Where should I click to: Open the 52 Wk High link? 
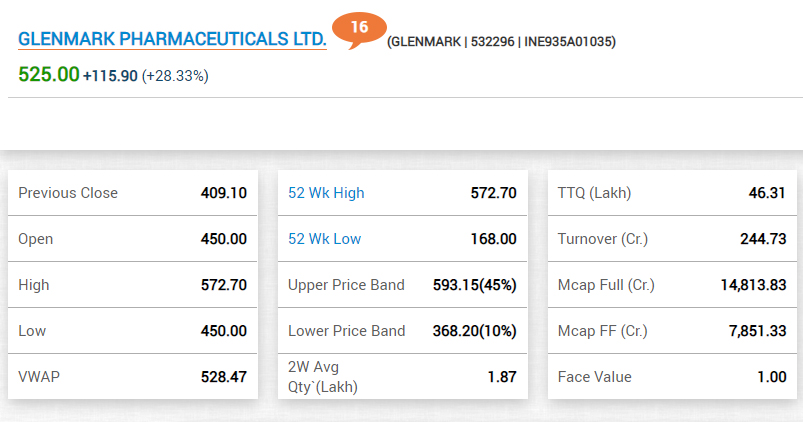326,193
